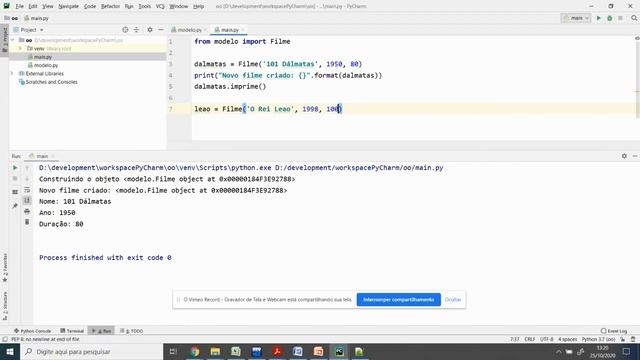Open Project panel settings gear
This screenshot has height=360, width=640.
pyautogui.click(x=150, y=30)
